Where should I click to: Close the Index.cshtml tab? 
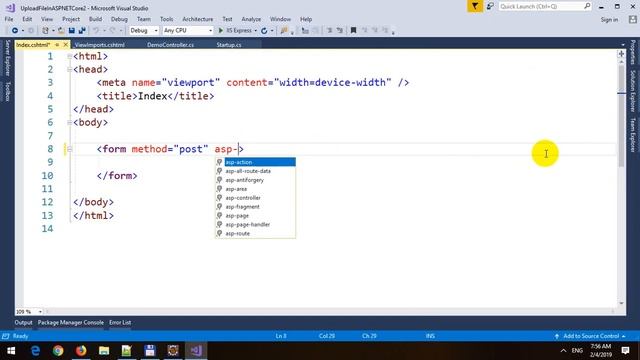(x=65, y=45)
